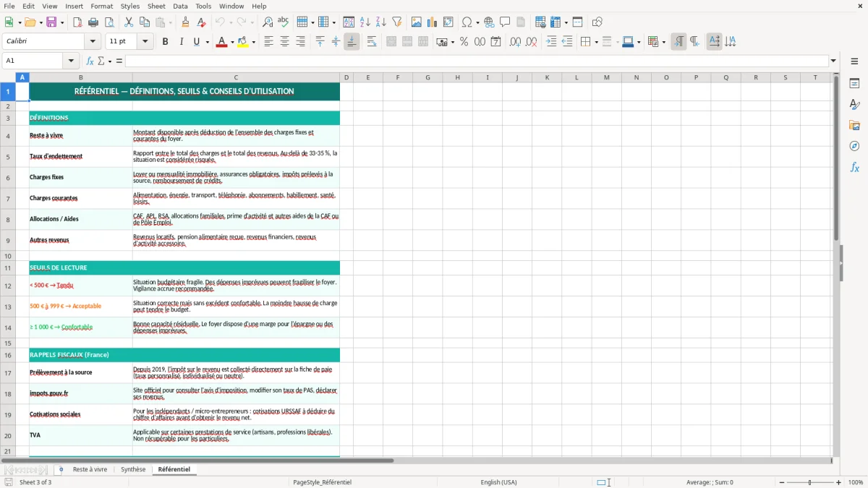Open the font color dropdown arrow
Screen dimensions: 868x488
point(231,42)
